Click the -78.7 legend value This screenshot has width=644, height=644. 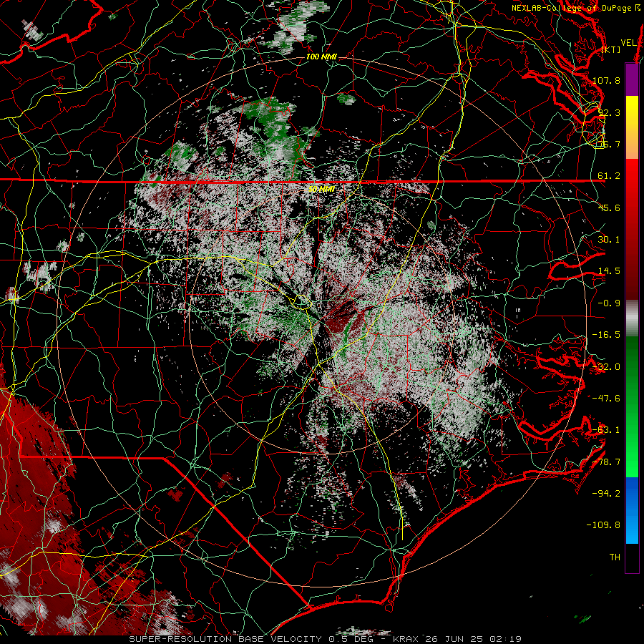(x=606, y=462)
